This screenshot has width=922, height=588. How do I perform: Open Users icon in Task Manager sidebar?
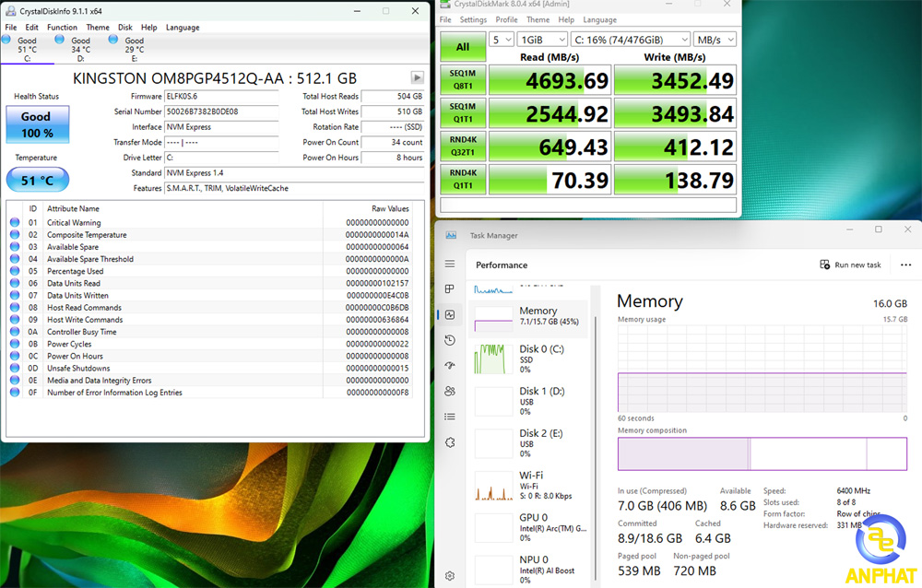tap(450, 391)
